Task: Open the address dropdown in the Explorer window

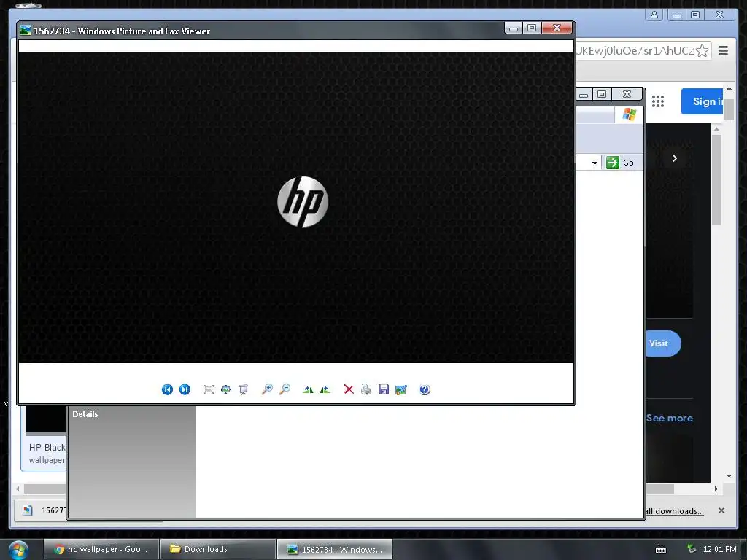Action: [x=595, y=163]
